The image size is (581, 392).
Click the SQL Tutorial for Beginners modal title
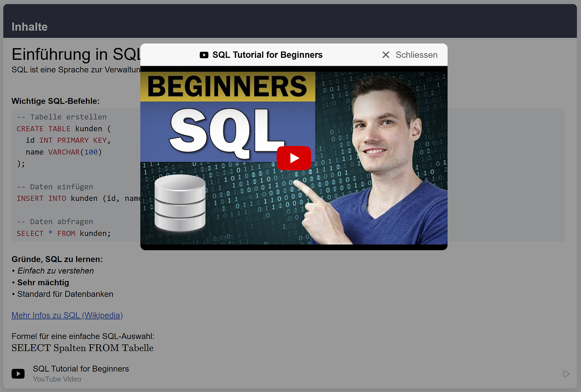point(267,55)
